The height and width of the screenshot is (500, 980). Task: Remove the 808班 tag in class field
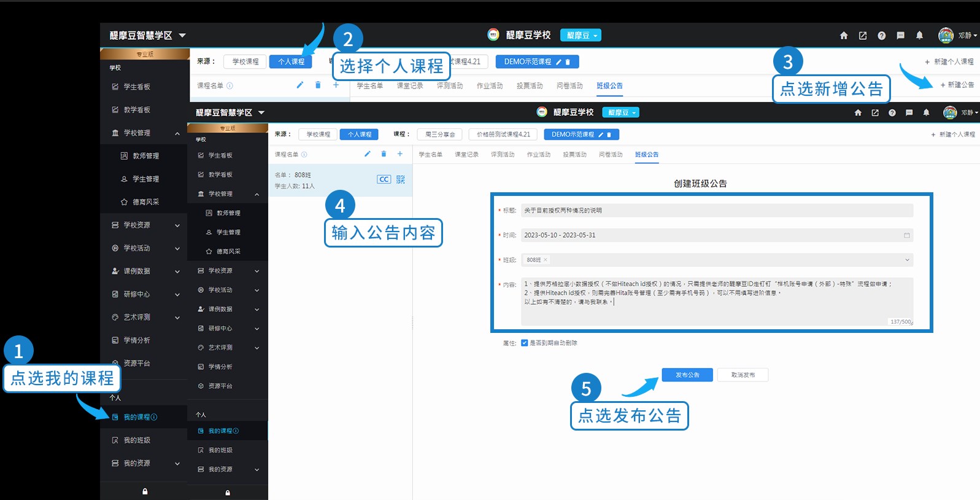tap(546, 260)
